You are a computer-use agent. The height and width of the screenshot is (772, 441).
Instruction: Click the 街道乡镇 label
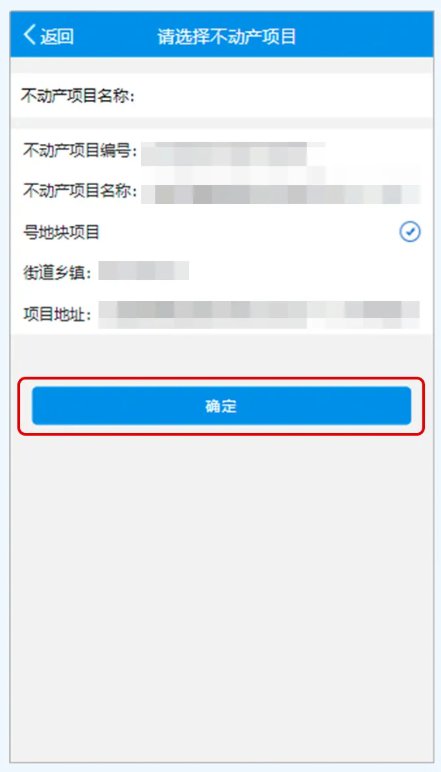tap(57, 272)
